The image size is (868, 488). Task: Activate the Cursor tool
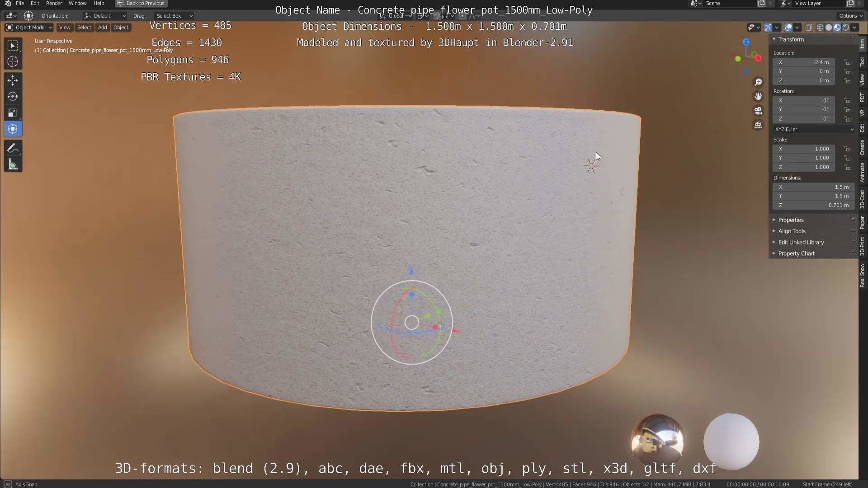(13, 62)
